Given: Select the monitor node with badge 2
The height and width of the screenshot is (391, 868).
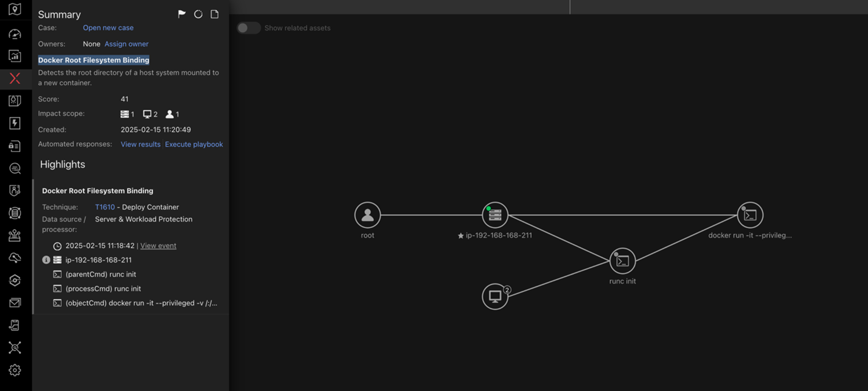Looking at the screenshot, I should click(495, 296).
